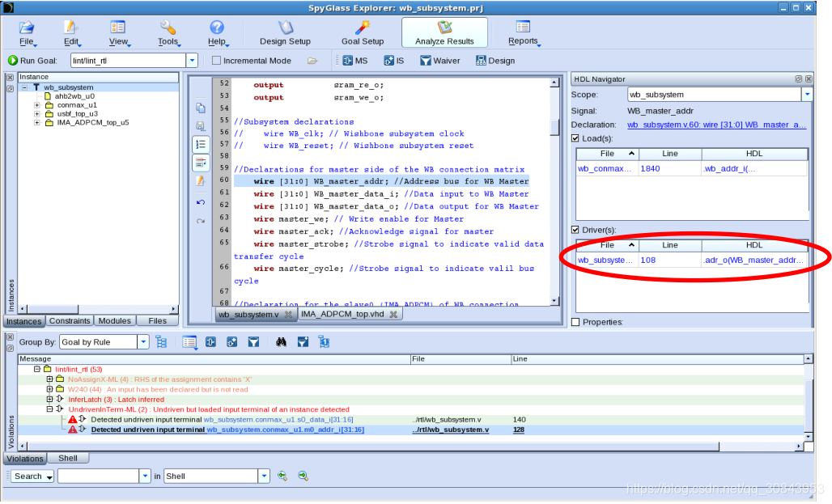
Task: Open the Run Goal lint/lint_rtl dropdown
Action: (x=192, y=61)
